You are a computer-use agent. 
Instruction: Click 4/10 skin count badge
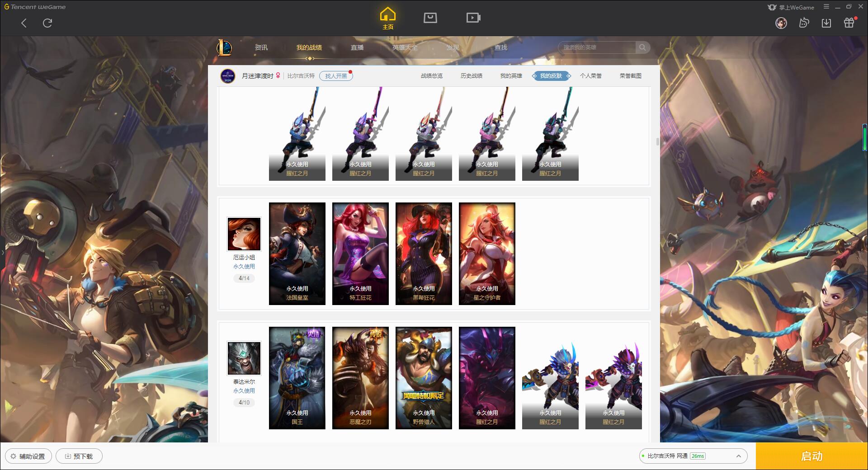point(244,403)
